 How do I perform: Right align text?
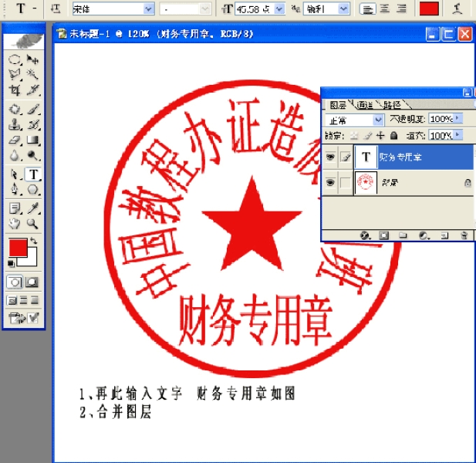[x=401, y=9]
